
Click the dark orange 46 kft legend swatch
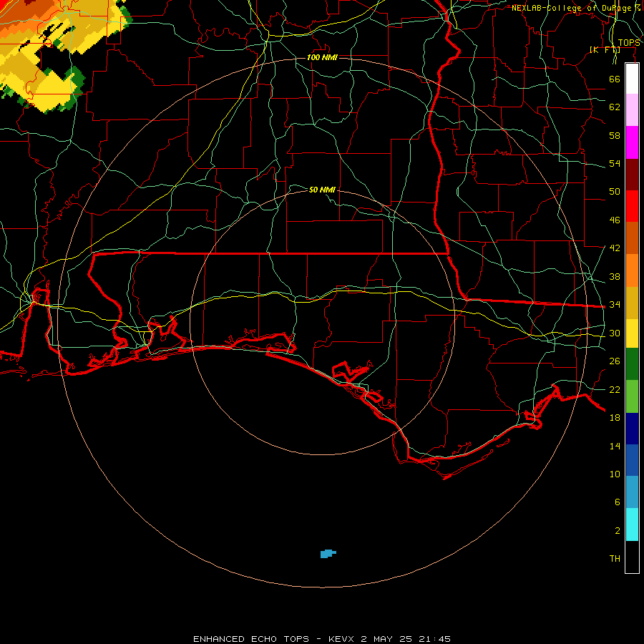(632, 238)
